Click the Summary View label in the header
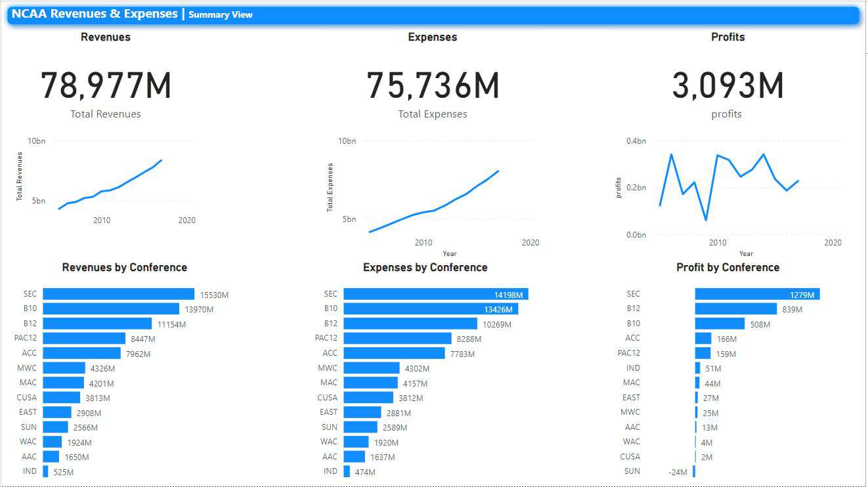Screen dimensions: 868x487 221,14
